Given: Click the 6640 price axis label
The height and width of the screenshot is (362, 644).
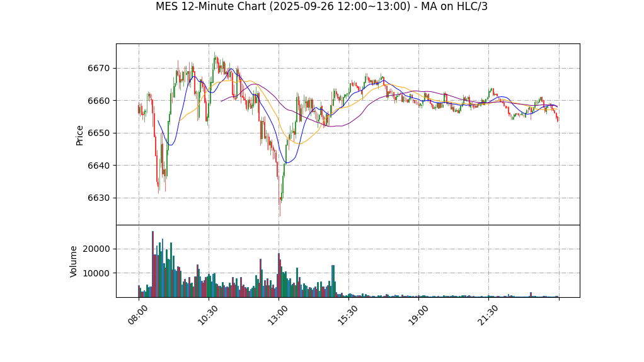Looking at the screenshot, I should point(99,166).
